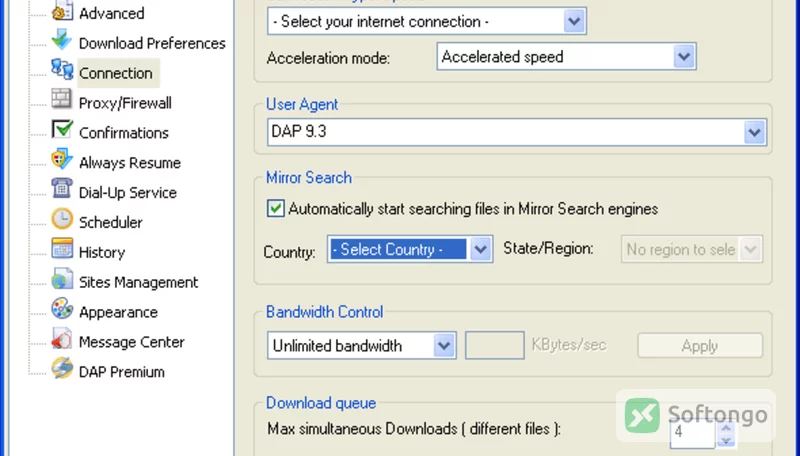Viewport: 800px width, 456px height.
Task: Decrease max simultaneous downloads with down arrow
Action: pyautogui.click(x=726, y=441)
